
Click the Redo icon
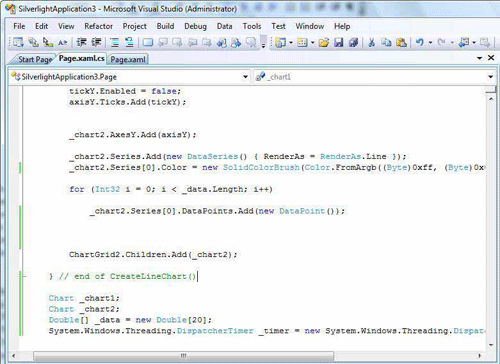click(x=442, y=43)
